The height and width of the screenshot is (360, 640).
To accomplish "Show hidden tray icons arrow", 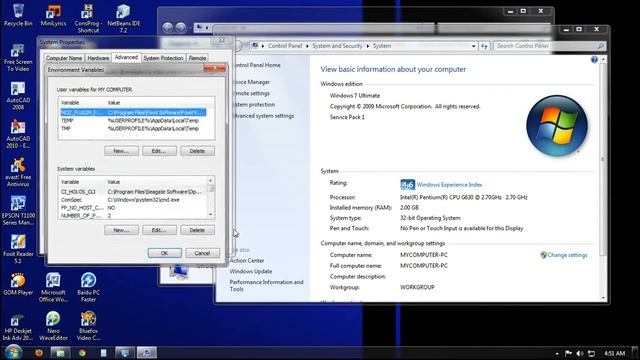I will [557, 353].
